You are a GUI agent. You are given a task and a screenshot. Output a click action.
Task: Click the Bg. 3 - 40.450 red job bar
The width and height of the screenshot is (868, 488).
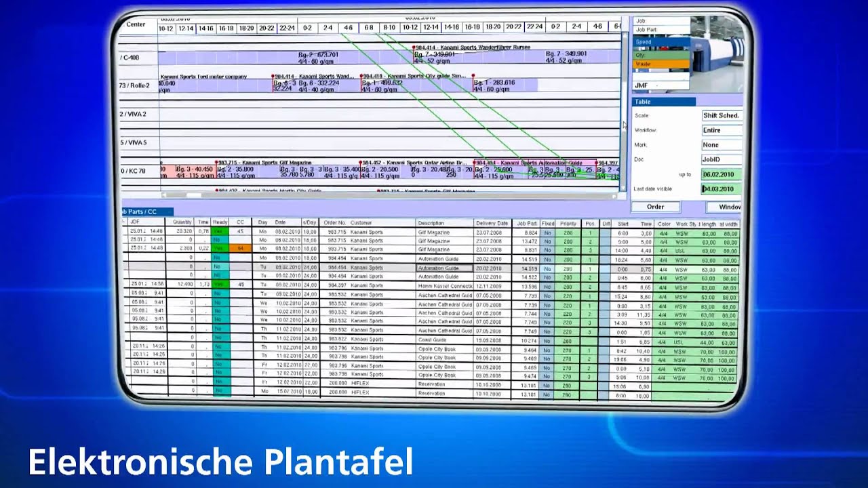tap(195, 172)
